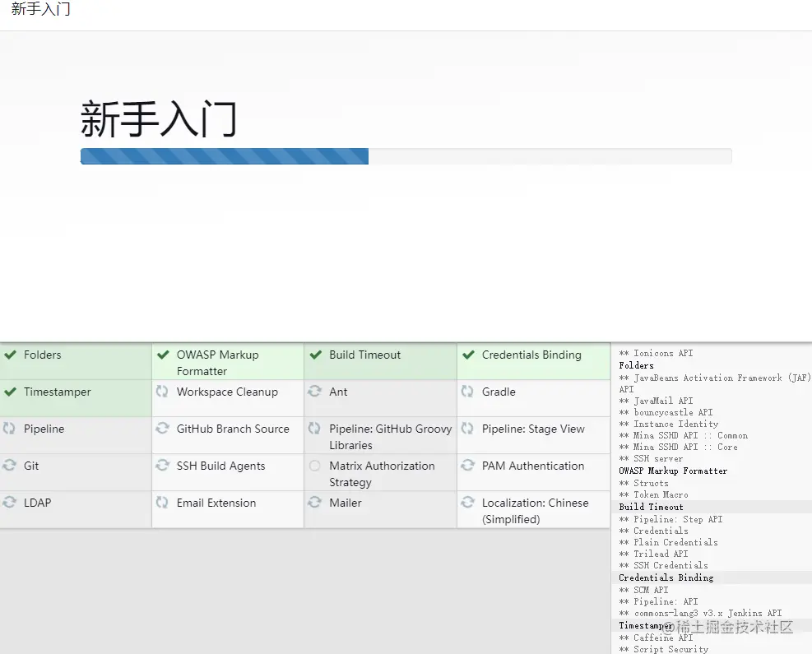
Task: Click bold Folders entry in install log
Action: pos(636,365)
